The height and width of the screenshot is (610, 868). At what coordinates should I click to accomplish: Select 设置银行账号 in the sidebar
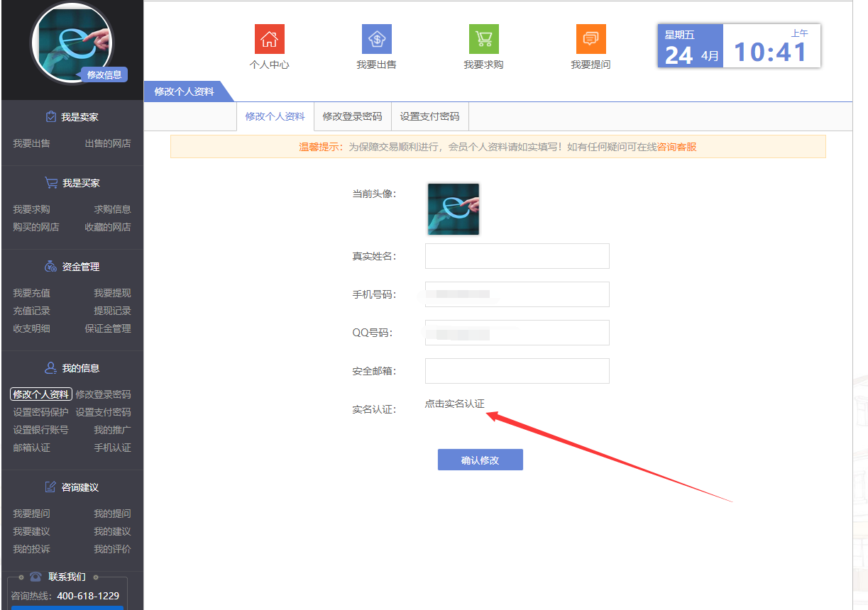coord(40,430)
